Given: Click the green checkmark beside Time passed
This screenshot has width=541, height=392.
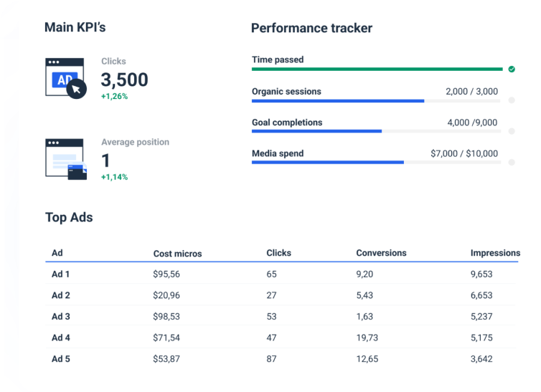Looking at the screenshot, I should (512, 70).
